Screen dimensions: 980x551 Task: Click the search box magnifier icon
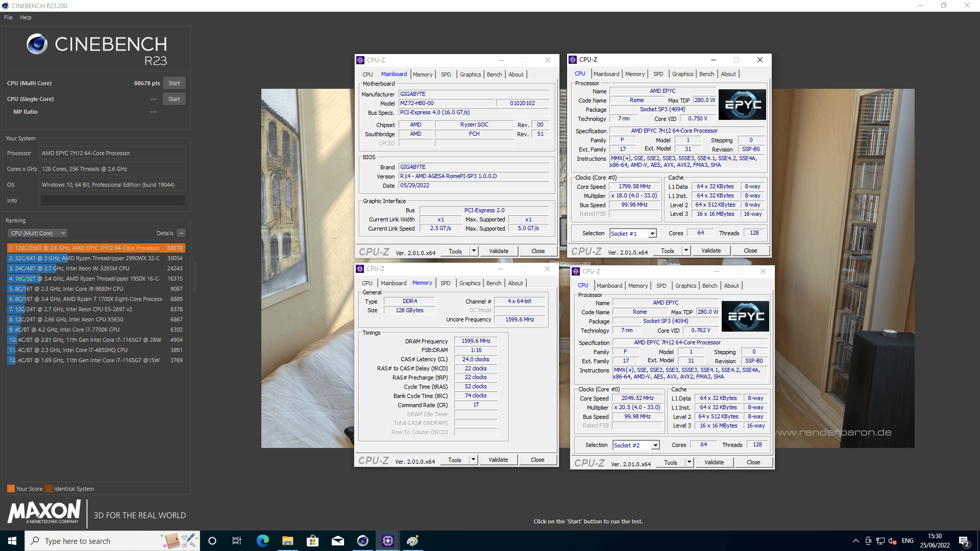(x=35, y=541)
